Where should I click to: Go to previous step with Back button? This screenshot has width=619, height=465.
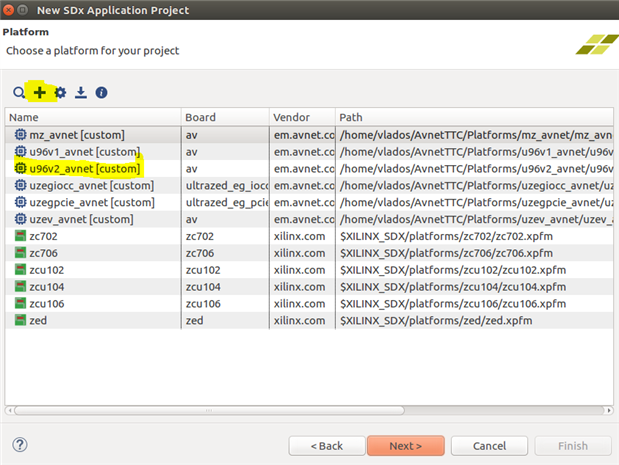click(327, 446)
